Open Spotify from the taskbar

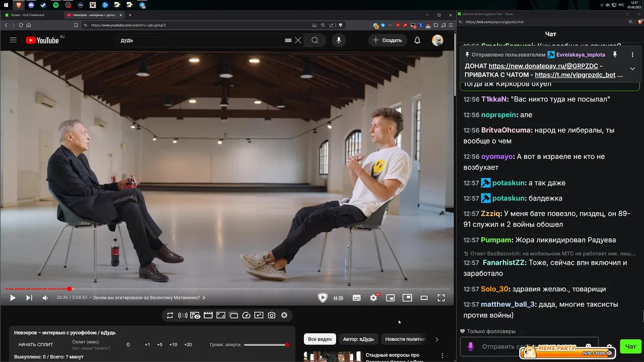[x=55, y=5]
